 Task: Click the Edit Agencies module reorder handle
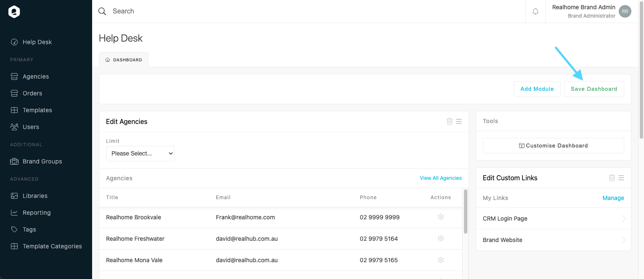pyautogui.click(x=459, y=121)
